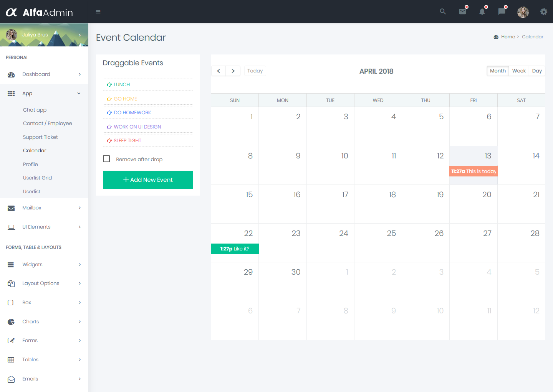This screenshot has width=553, height=392.
Task: Open the search icon in top bar
Action: click(x=442, y=12)
